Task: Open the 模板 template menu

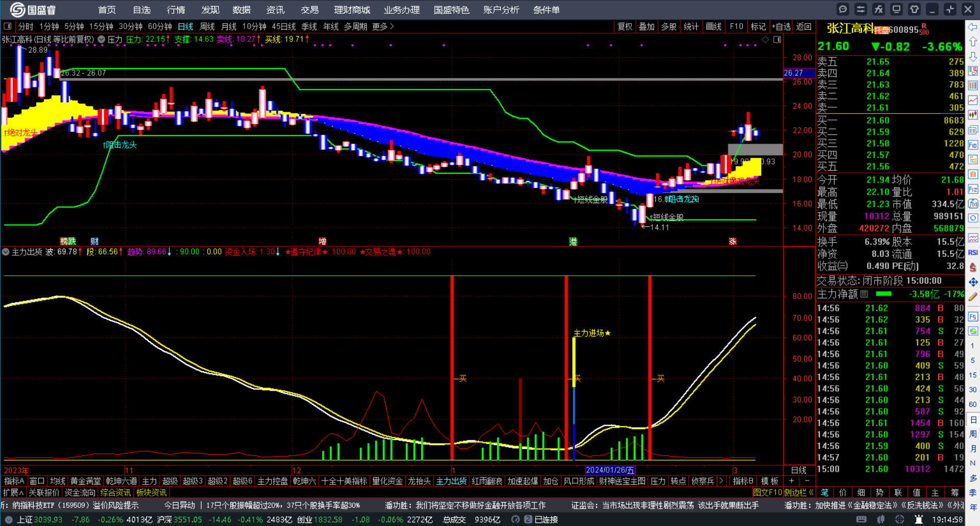Action: (770, 481)
